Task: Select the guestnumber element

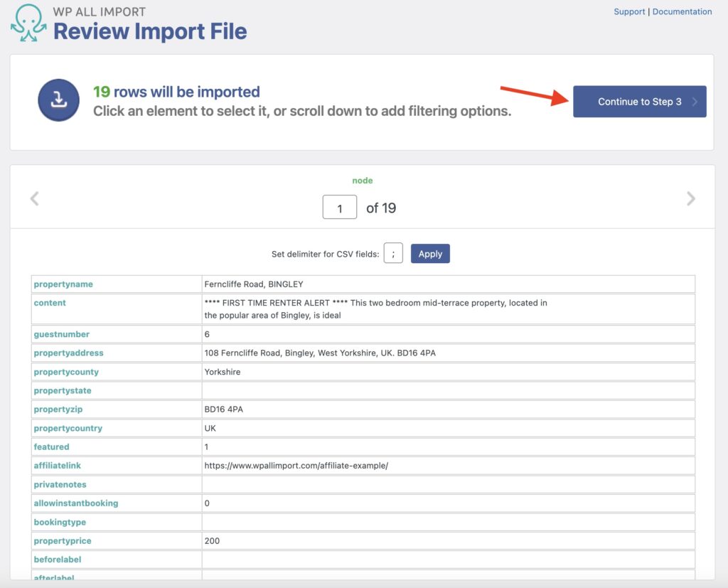Action: [62, 333]
